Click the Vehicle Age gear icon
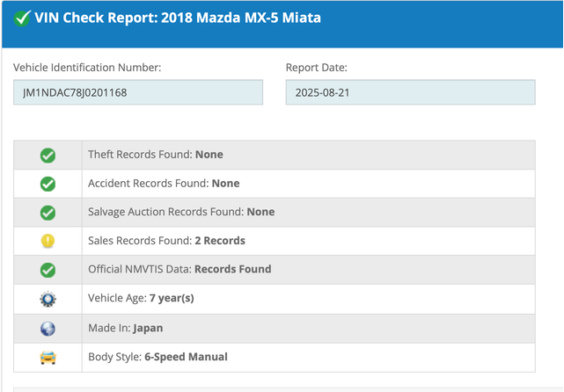 48,299
